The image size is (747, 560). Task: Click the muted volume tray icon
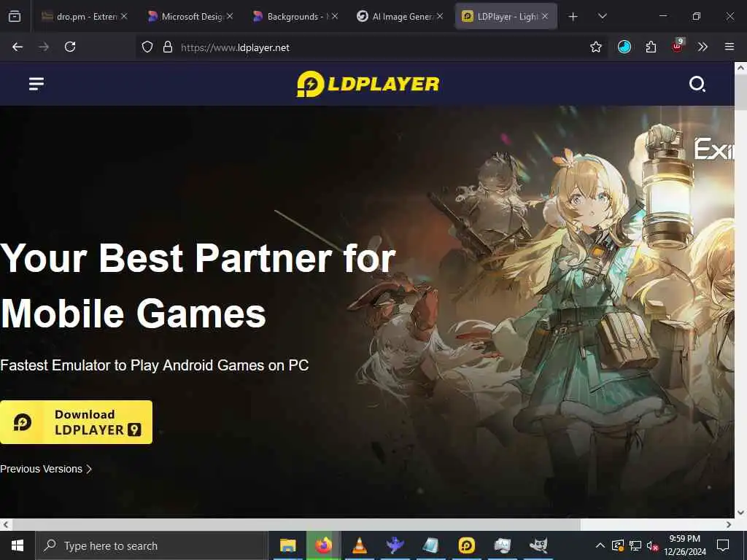pyautogui.click(x=652, y=545)
